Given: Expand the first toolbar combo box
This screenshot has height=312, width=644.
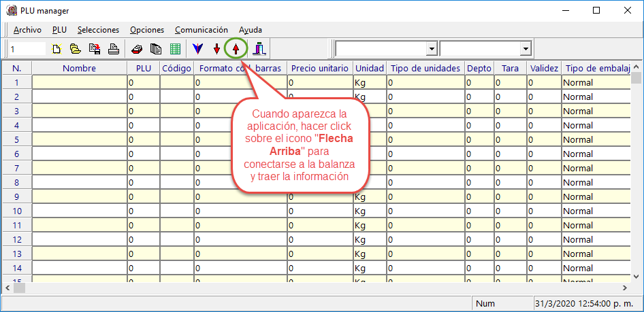Looking at the screenshot, I should click(431, 49).
